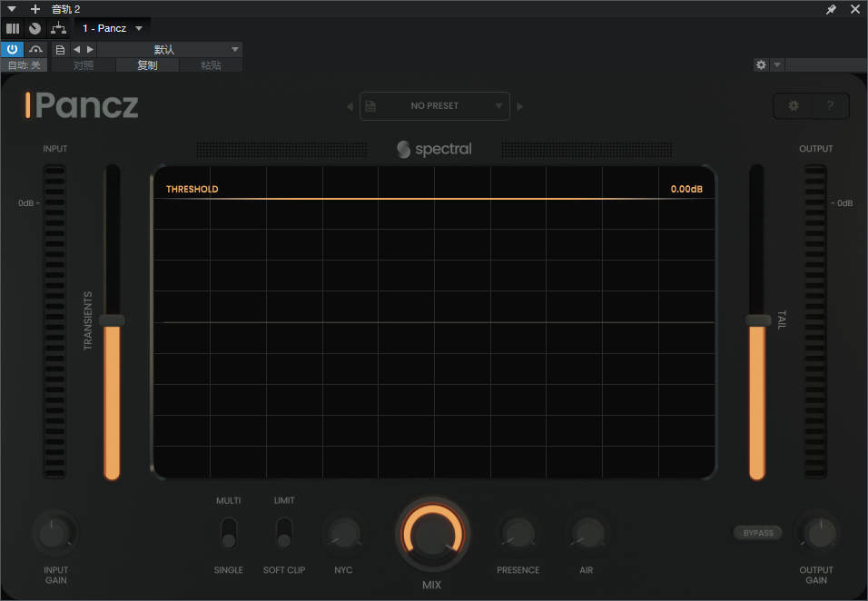This screenshot has height=601, width=868.
Task: Click the round knob icon beside bars icon
Action: click(35, 28)
